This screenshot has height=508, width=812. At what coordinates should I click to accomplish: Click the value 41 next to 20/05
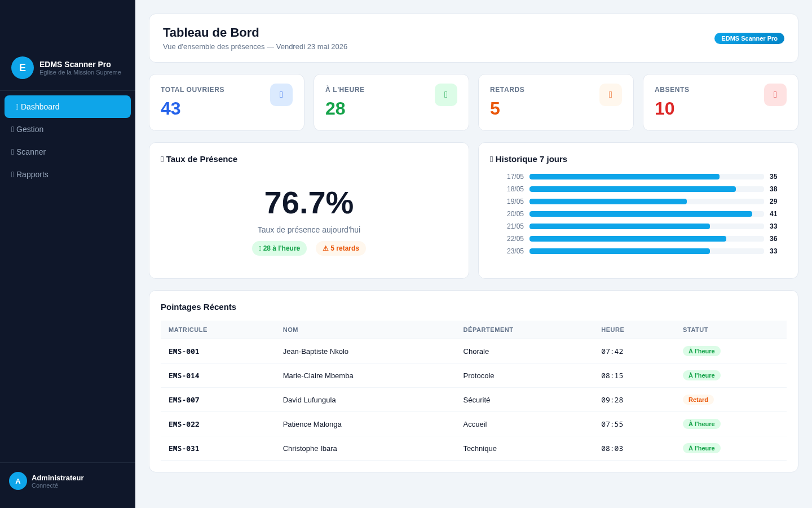774,214
